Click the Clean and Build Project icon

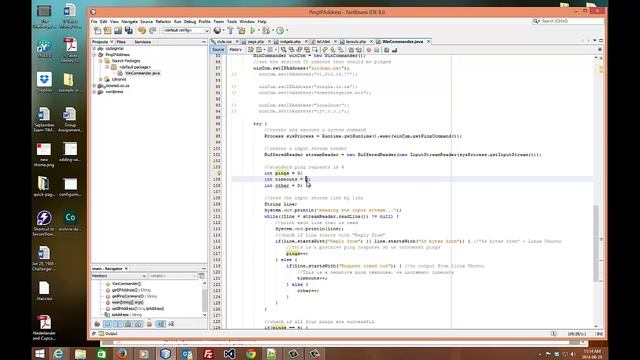click(x=241, y=31)
